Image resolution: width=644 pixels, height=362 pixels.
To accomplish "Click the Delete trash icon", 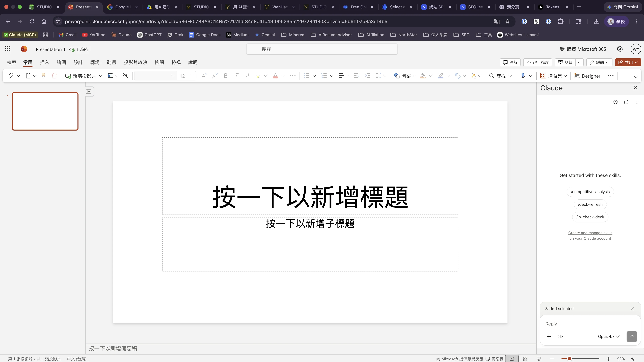I will (54, 76).
